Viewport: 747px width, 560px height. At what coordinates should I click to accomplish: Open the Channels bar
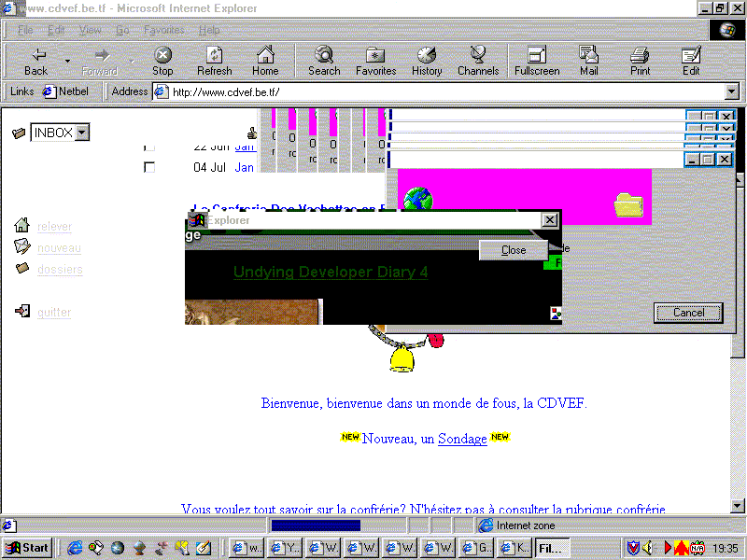click(x=478, y=62)
